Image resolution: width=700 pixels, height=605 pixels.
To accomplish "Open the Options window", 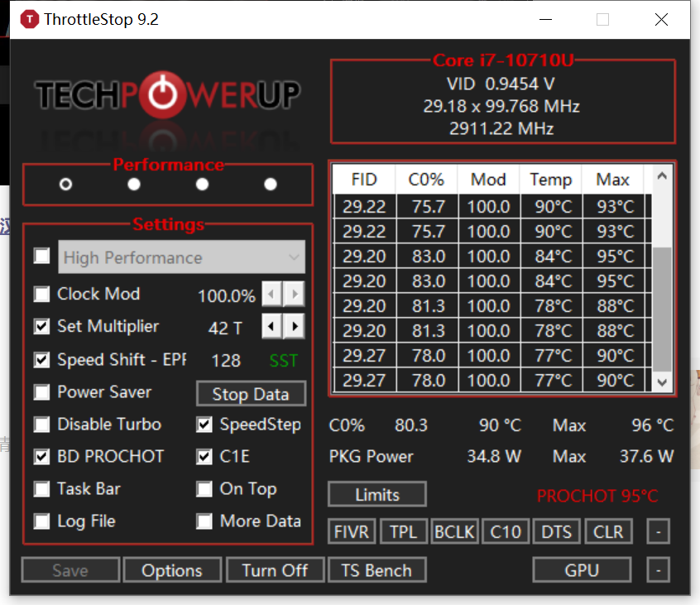I will [172, 570].
